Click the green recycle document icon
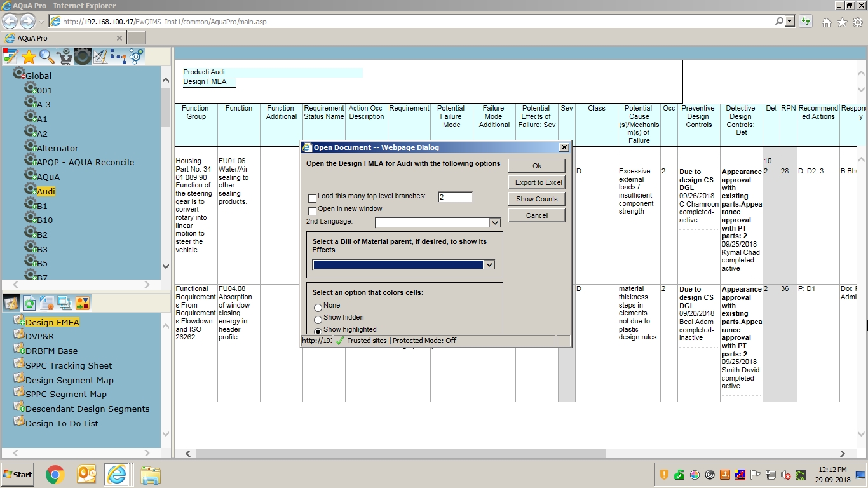868x488 pixels. [29, 302]
